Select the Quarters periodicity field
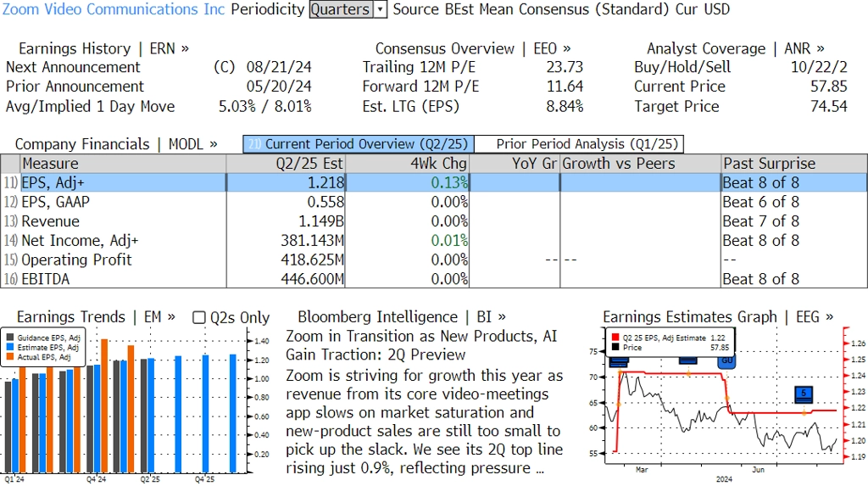The image size is (868, 486). tap(341, 9)
